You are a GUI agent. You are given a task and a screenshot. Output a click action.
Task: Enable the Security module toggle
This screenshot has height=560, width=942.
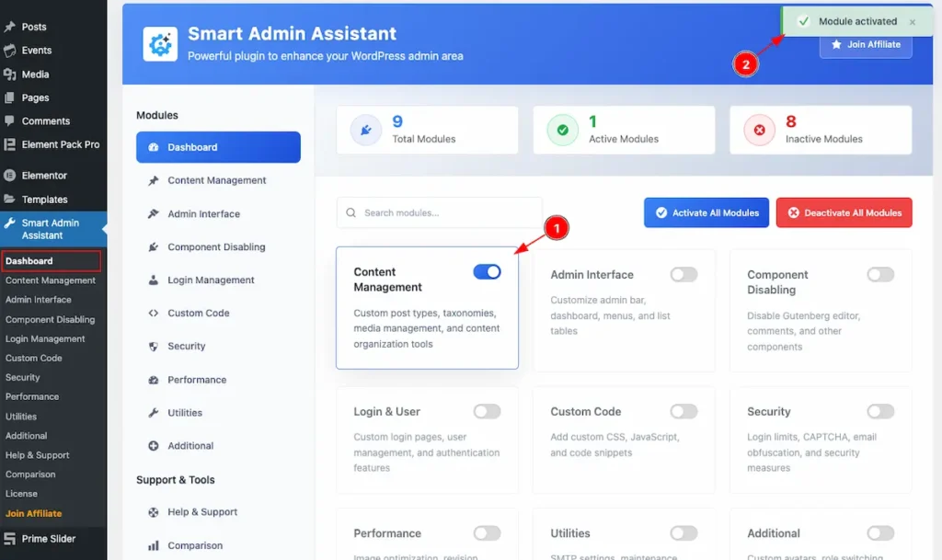880,412
